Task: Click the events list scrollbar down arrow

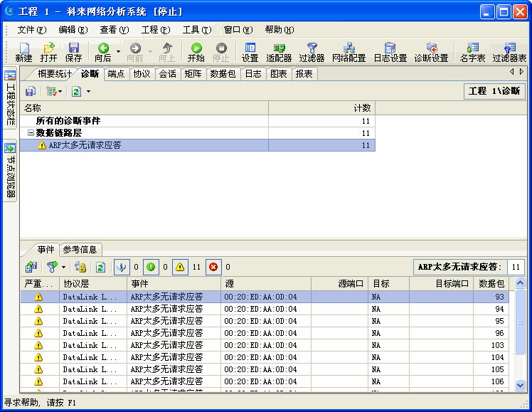Action: point(520,385)
